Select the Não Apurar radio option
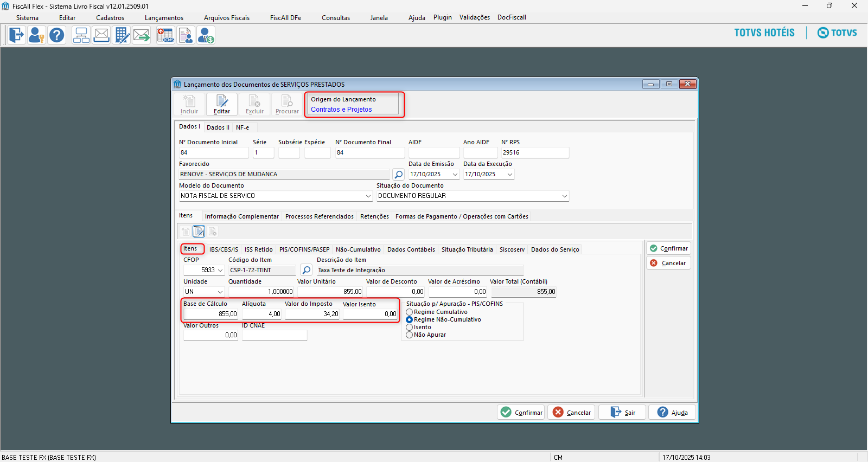Screen dimensions: 868x462 tap(410, 335)
